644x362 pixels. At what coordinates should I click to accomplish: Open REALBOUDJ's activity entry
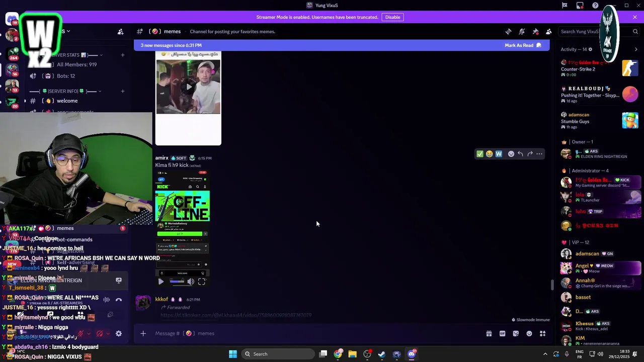[x=600, y=95]
